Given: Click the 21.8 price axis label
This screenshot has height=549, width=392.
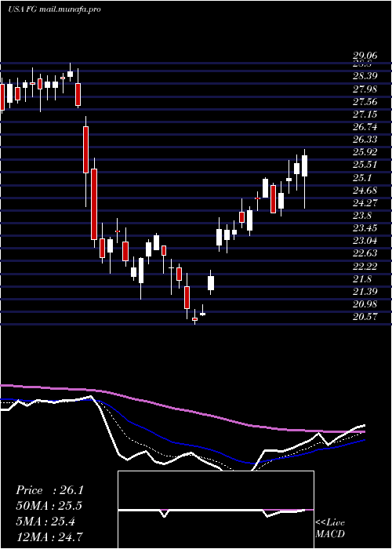Looking at the screenshot, I should [362, 279].
